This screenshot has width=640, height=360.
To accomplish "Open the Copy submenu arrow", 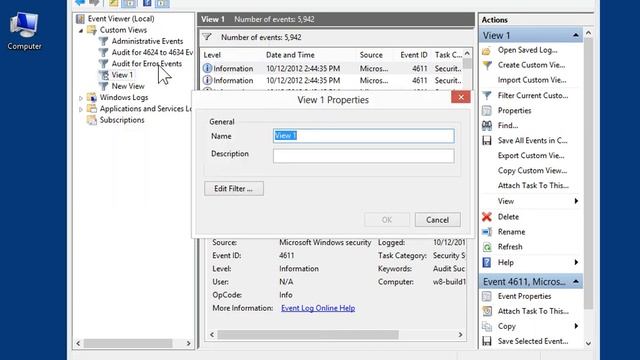I will (x=576, y=326).
